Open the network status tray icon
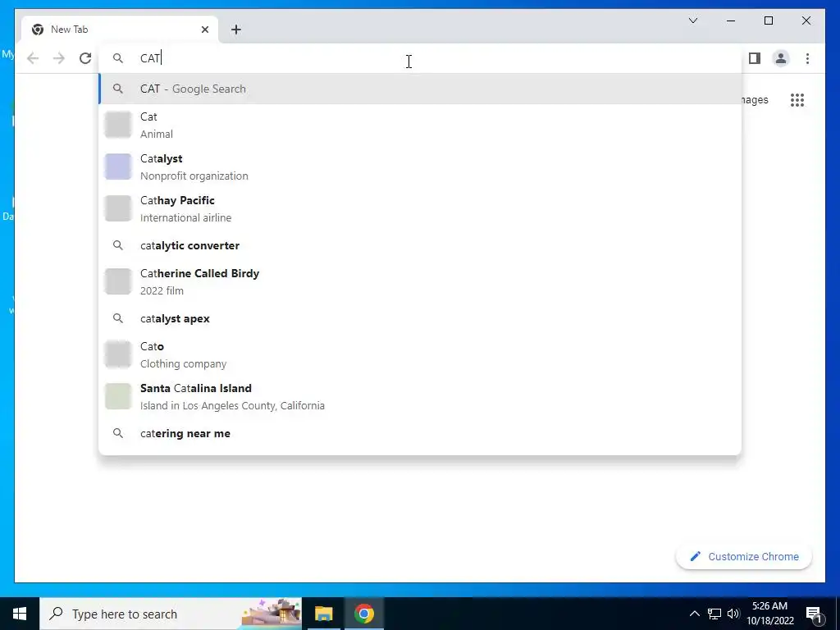The width and height of the screenshot is (840, 630). pyautogui.click(x=714, y=614)
